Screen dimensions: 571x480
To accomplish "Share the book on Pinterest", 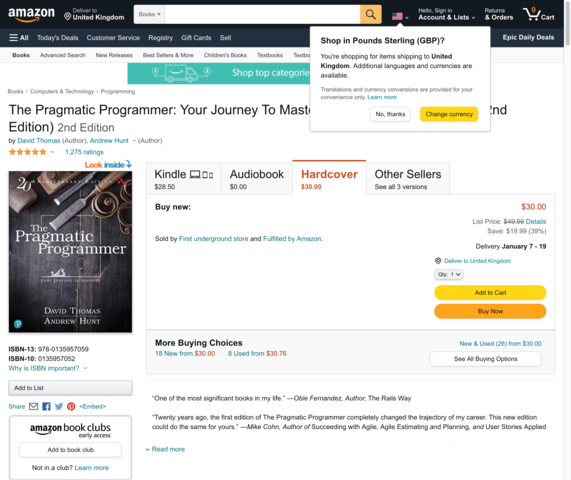I will pyautogui.click(x=71, y=406).
